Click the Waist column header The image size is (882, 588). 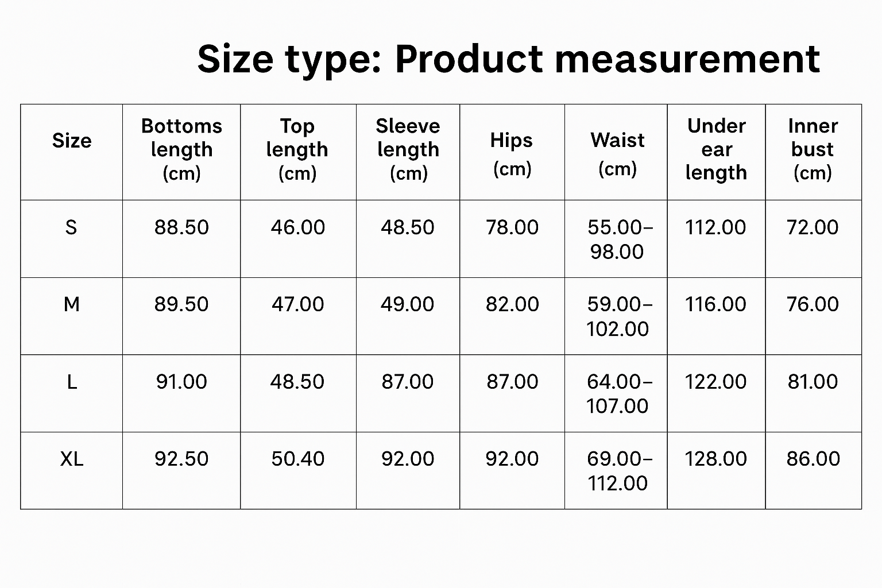pyautogui.click(x=617, y=153)
